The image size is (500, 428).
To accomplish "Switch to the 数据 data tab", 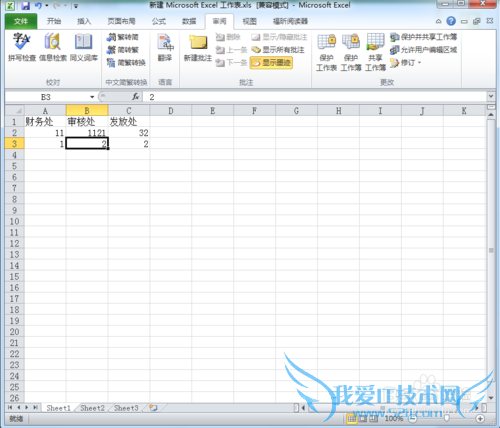I will point(189,21).
